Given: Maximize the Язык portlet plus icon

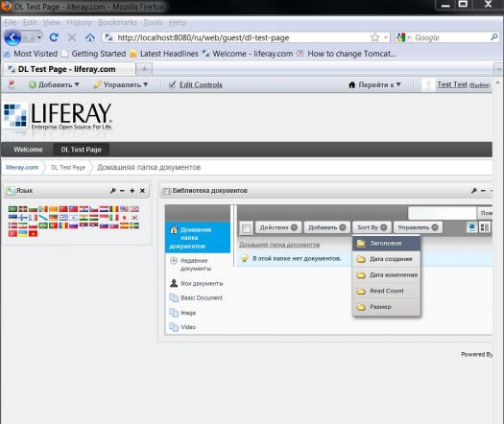Looking at the screenshot, I should click(x=132, y=191).
